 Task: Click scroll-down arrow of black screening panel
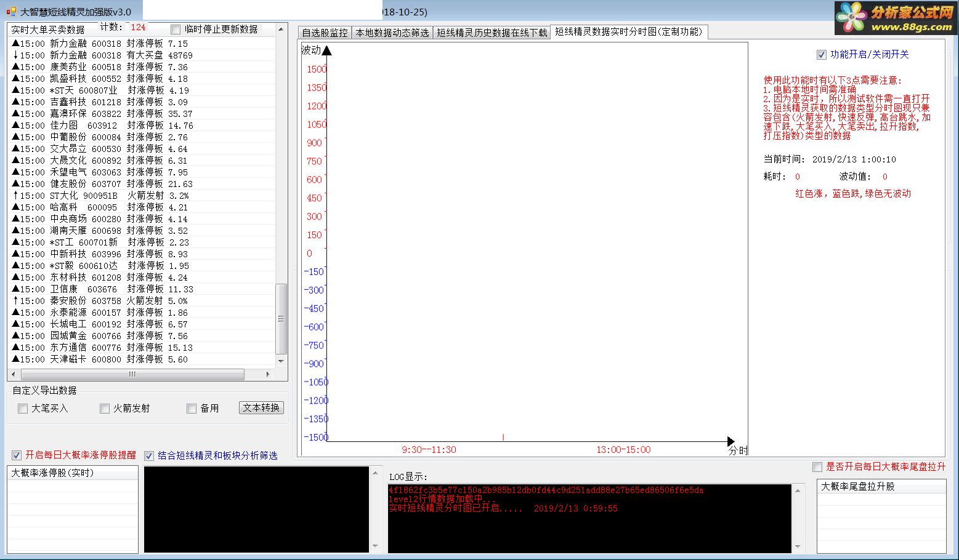(375, 546)
